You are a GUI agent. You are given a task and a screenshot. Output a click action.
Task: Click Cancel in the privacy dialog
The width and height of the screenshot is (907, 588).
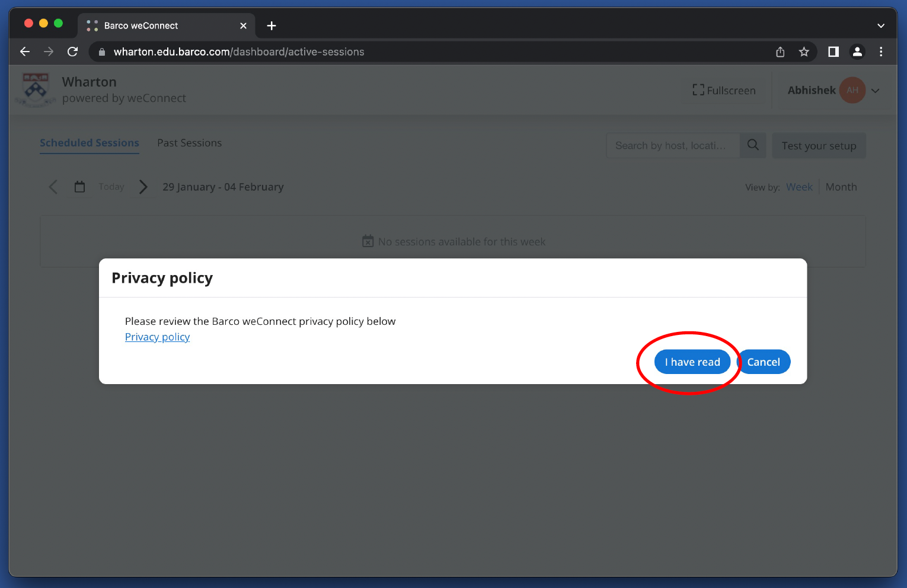pyautogui.click(x=764, y=362)
